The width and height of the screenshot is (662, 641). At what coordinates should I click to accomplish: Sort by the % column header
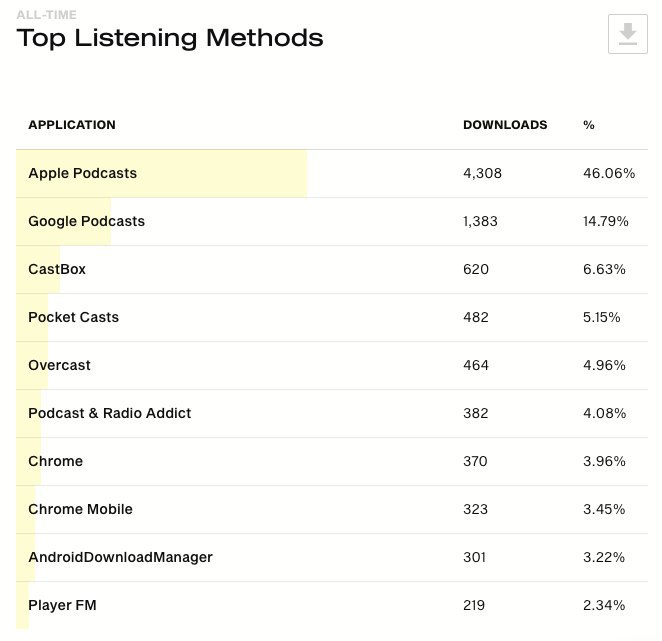[589, 125]
